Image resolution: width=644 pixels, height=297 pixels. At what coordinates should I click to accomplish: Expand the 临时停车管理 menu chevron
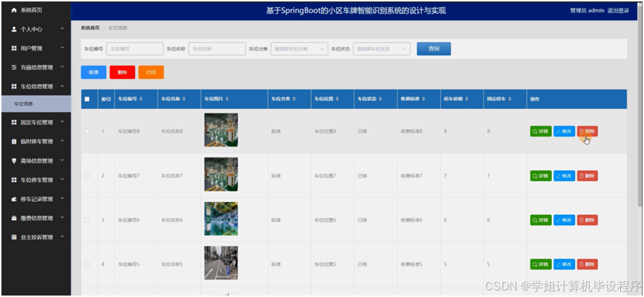[62, 141]
